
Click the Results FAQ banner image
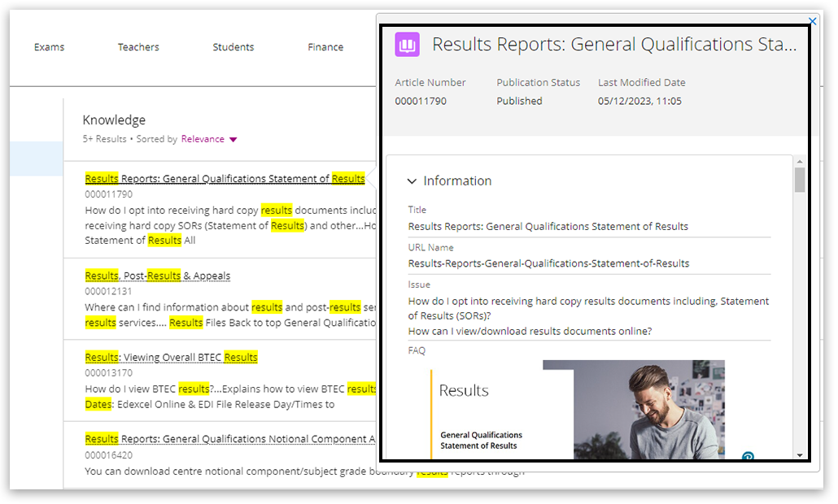coord(578,411)
